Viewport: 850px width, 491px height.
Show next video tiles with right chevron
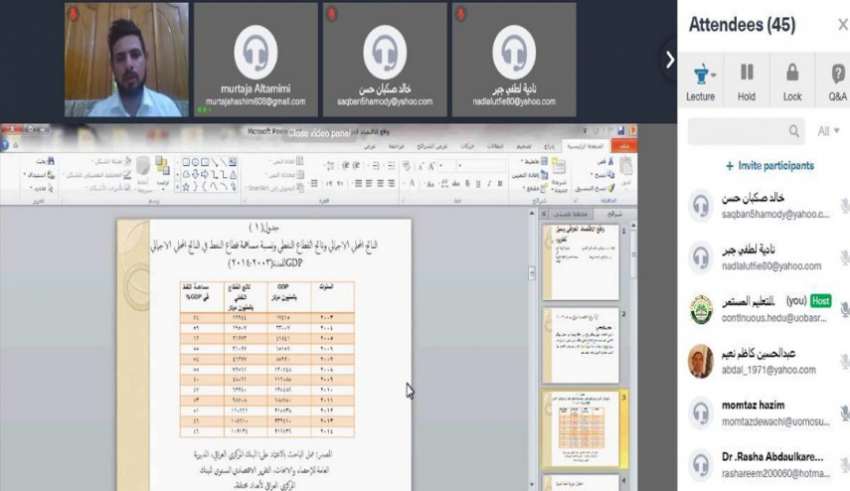pyautogui.click(x=670, y=60)
